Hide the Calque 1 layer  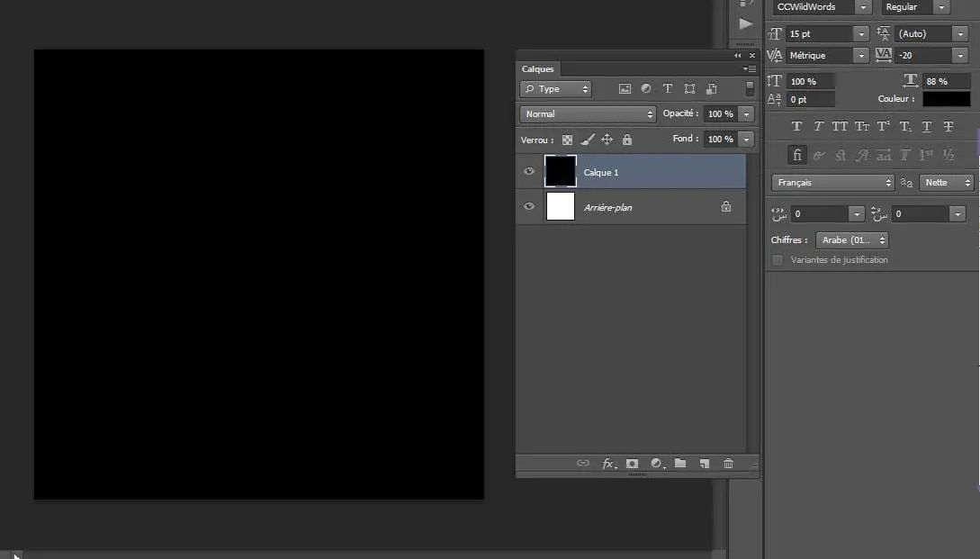[x=529, y=171]
